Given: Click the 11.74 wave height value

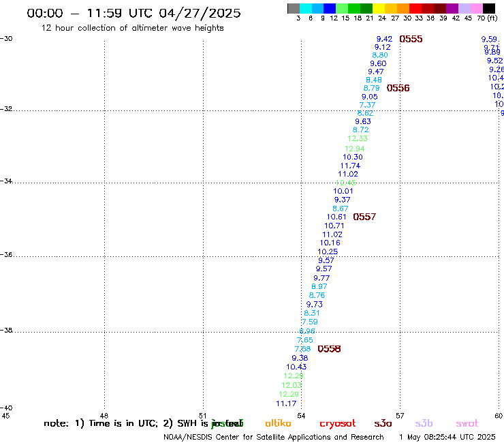Looking at the screenshot, I should tap(350, 166).
